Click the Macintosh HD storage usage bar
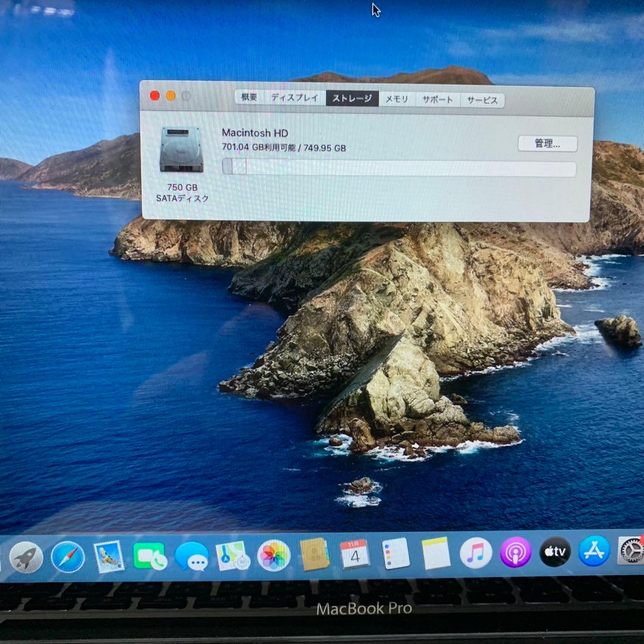Viewport: 644px width, 644px height. pyautogui.click(x=400, y=169)
